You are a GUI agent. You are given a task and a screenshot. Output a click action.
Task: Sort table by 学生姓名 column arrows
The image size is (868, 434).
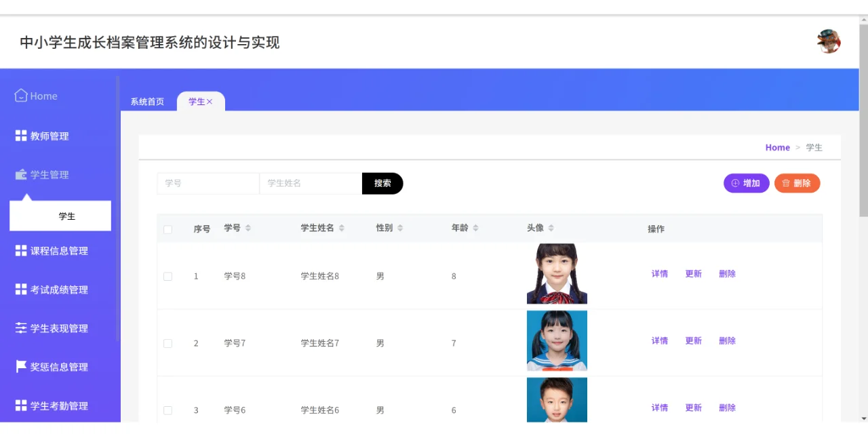[x=342, y=228]
